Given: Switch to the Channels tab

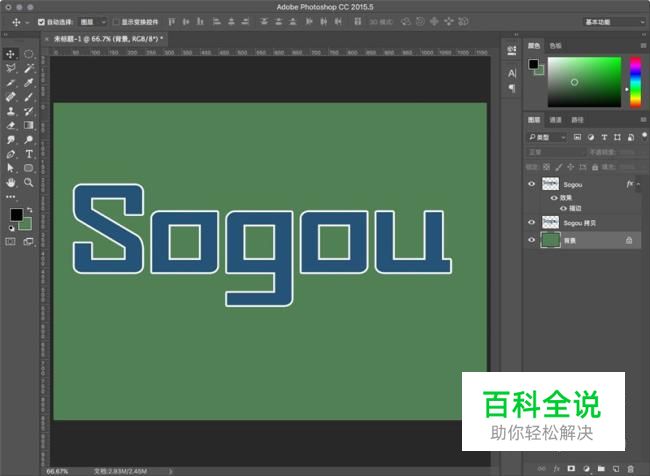Looking at the screenshot, I should point(555,120).
